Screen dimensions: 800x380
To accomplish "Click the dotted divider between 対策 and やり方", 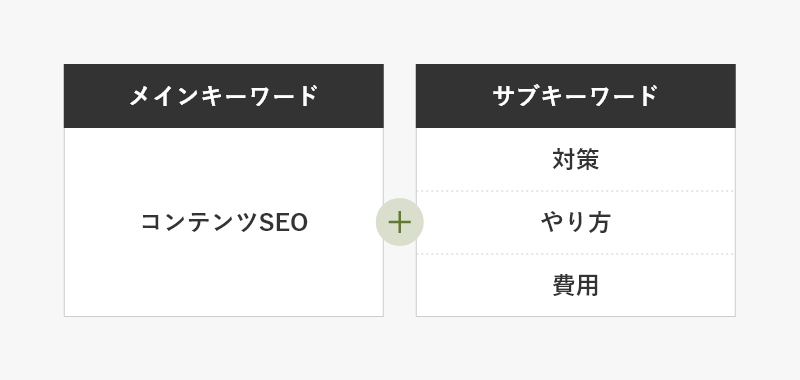I will (x=576, y=191).
